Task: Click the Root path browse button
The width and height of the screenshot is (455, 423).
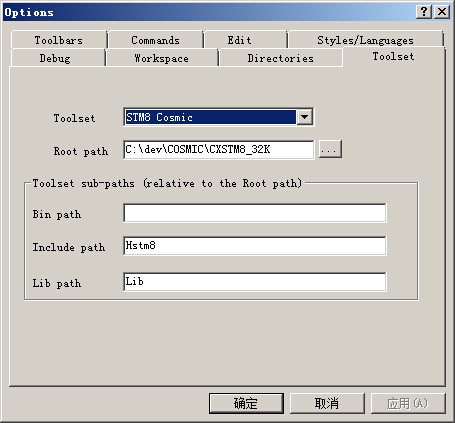Action: 330,149
